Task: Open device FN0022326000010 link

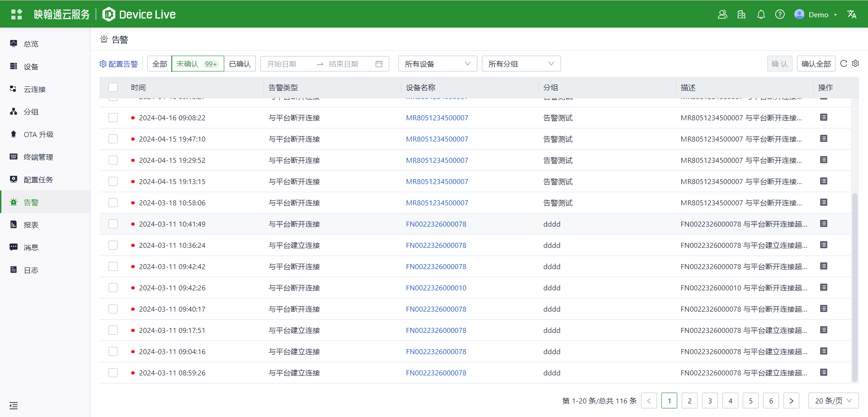Action: (436, 288)
